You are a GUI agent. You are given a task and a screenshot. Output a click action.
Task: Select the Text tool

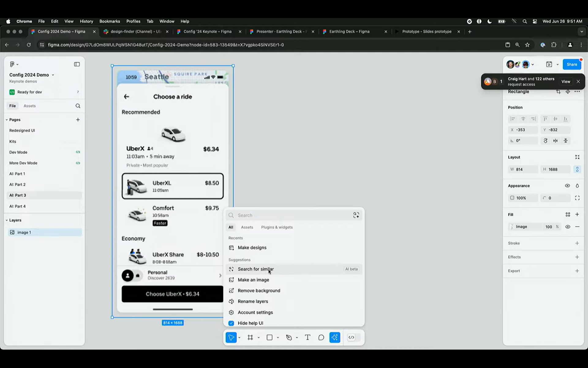pyautogui.click(x=307, y=337)
